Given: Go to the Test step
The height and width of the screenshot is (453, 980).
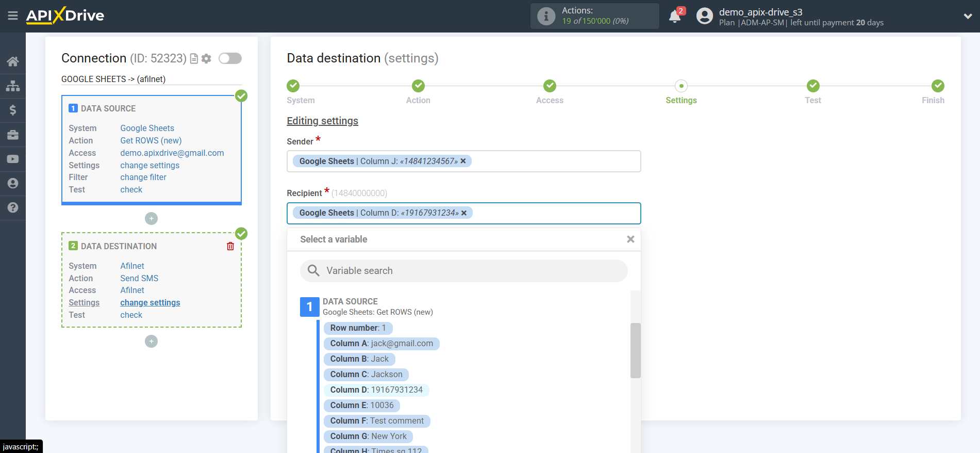Looking at the screenshot, I should point(812,86).
